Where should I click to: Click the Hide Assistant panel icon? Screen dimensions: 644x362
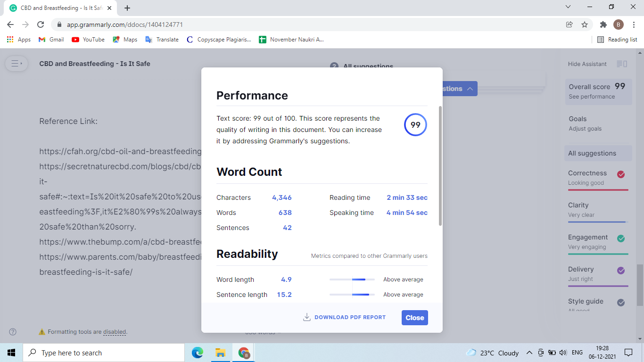click(622, 64)
